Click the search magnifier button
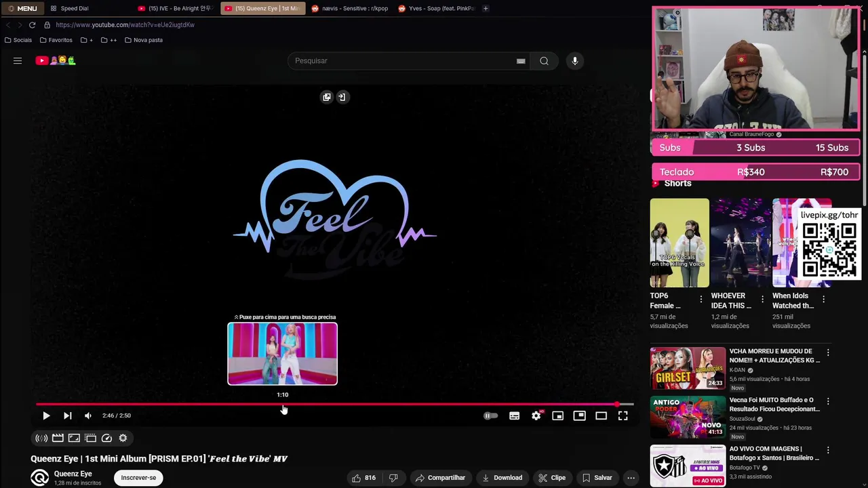This screenshot has height=488, width=868. [544, 61]
